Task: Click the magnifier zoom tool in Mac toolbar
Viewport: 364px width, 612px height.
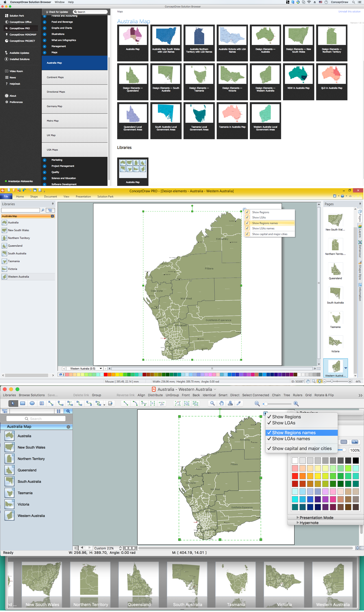Action: pyautogui.click(x=212, y=403)
